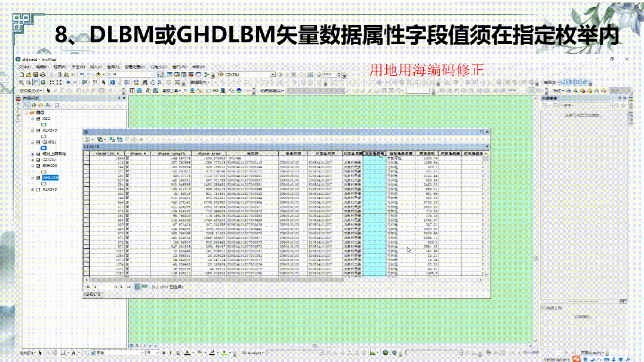The image size is (644, 362).
Task: Click the Open document folder icon
Action: pyautogui.click(x=28, y=75)
